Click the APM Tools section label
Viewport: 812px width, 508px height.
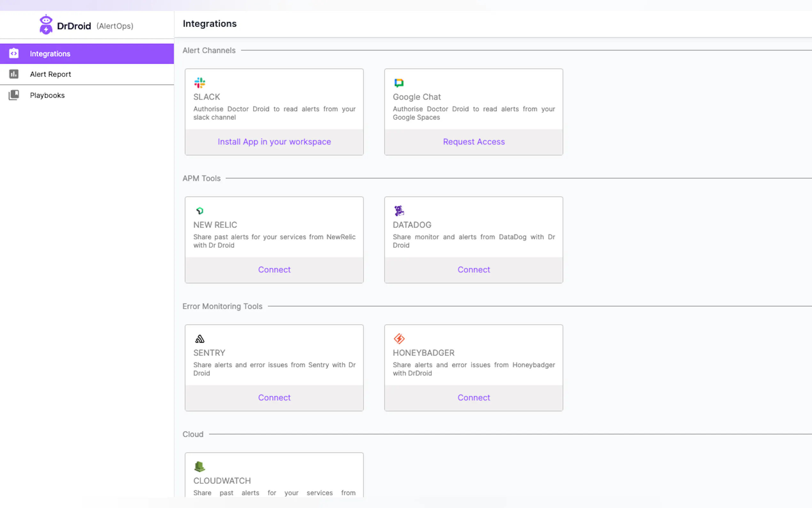[201, 179]
